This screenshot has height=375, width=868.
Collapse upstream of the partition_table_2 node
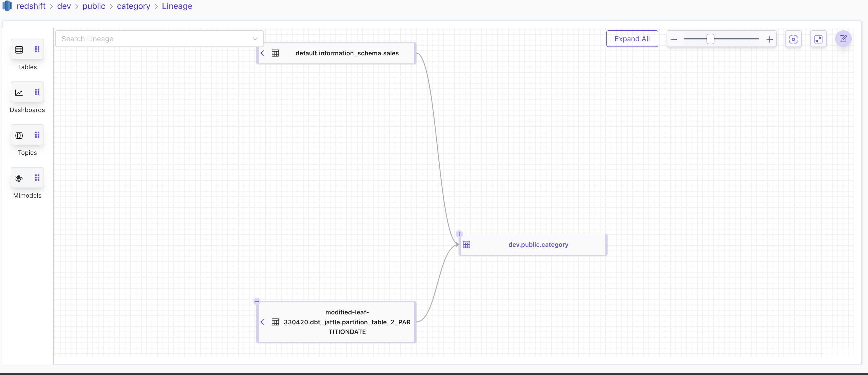262,322
